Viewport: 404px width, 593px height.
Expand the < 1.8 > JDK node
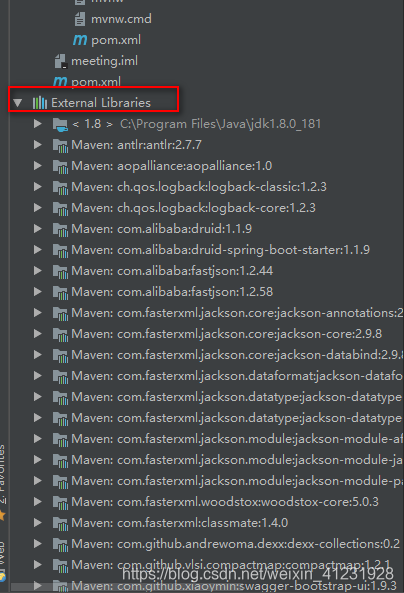point(37,124)
